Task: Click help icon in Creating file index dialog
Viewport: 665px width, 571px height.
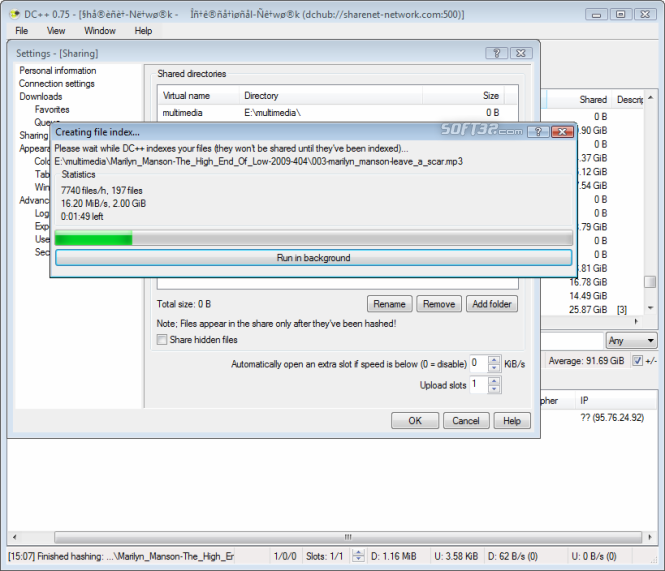Action: (538, 132)
